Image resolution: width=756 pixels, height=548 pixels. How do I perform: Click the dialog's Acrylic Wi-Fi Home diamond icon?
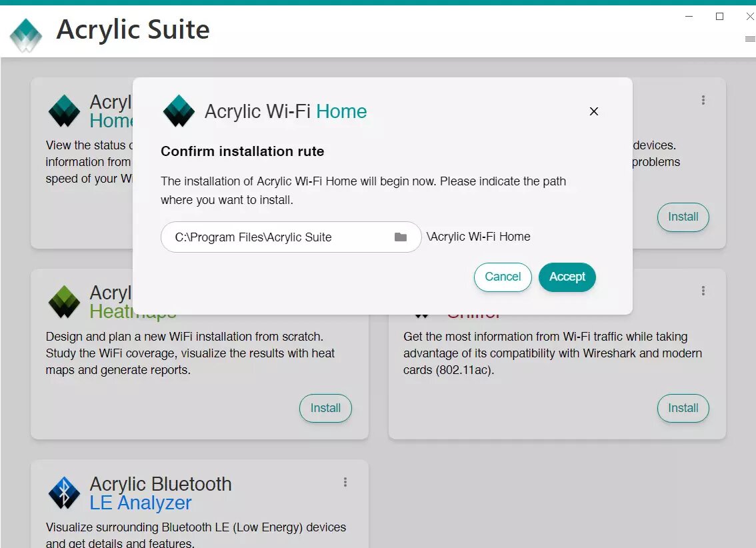[x=179, y=111]
